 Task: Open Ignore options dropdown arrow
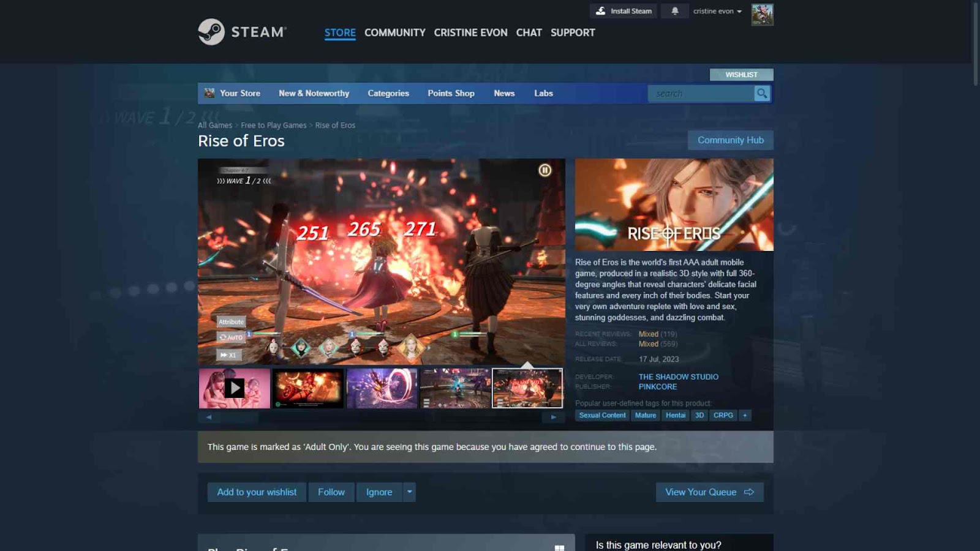click(x=410, y=492)
